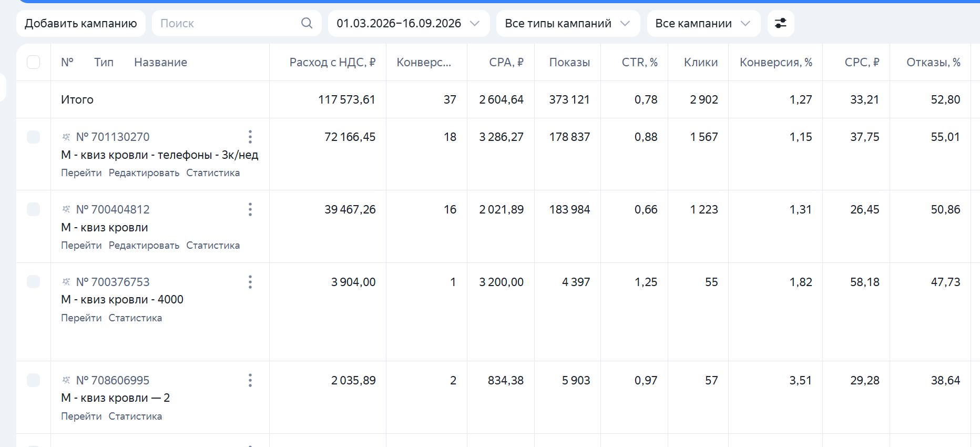Expand the Все кампании filter dropdown
The height and width of the screenshot is (447, 980).
click(703, 23)
